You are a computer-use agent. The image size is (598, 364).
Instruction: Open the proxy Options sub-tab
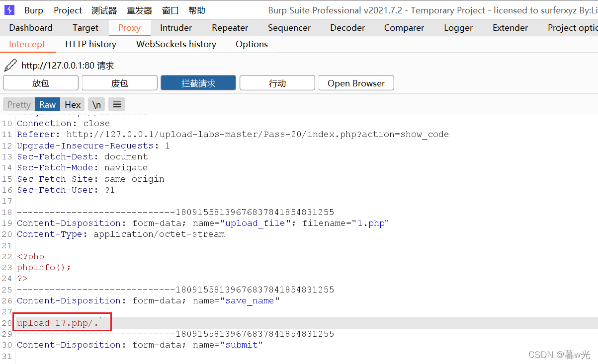252,44
